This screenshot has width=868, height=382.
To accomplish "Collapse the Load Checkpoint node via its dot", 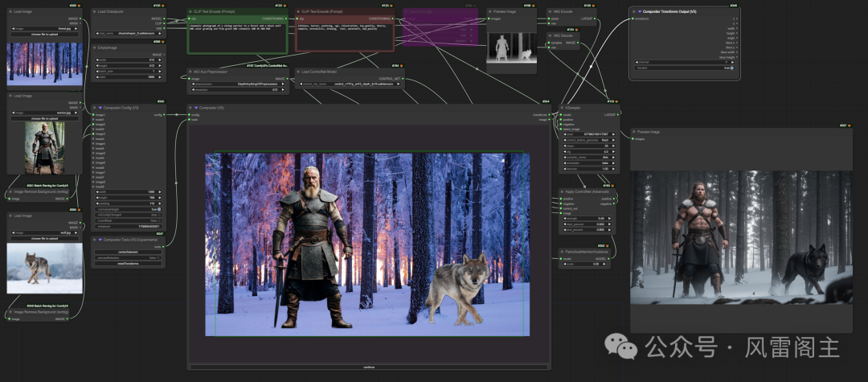I will 95,11.
